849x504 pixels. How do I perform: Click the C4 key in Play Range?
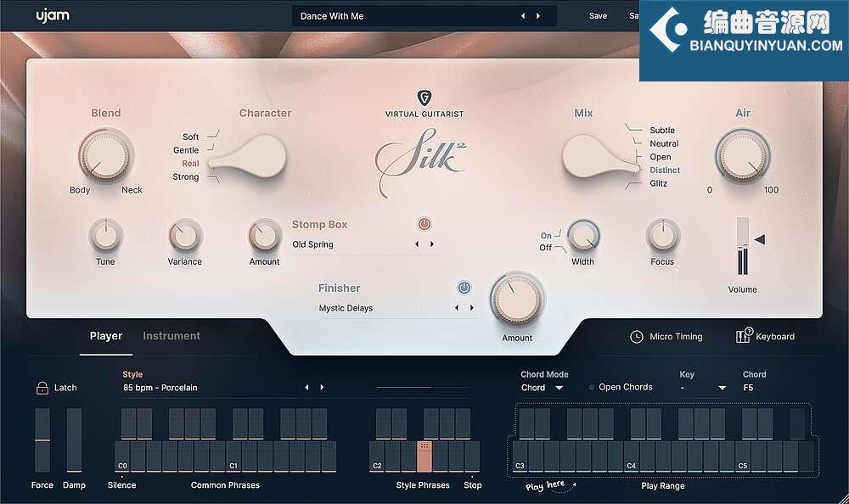click(632, 456)
